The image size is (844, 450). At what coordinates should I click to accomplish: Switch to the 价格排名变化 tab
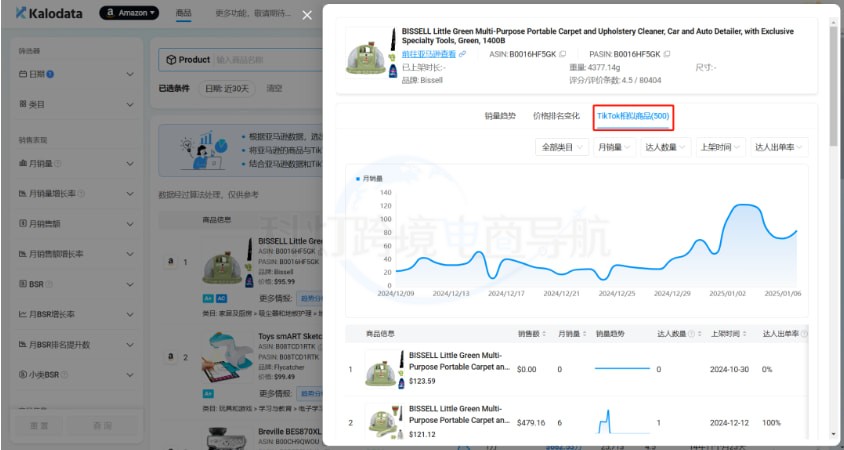[556, 116]
